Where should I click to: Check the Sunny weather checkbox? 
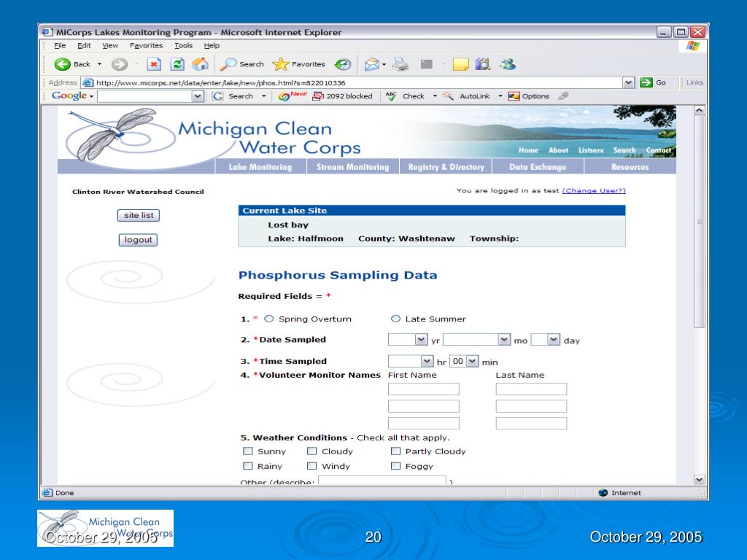248,451
